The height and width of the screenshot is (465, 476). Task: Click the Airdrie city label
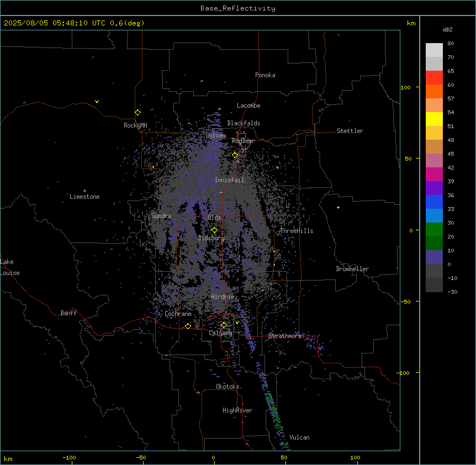click(223, 297)
